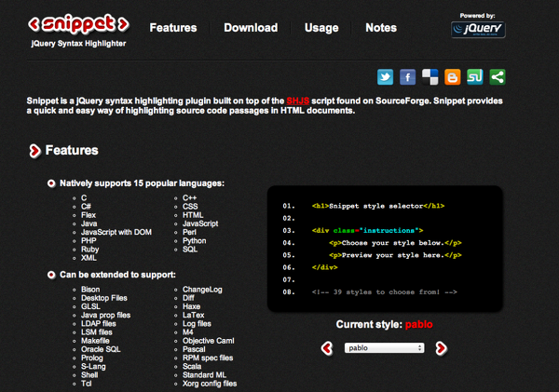The height and width of the screenshot is (392, 559).
Task: Click inside the code preview box
Action: coord(385,249)
